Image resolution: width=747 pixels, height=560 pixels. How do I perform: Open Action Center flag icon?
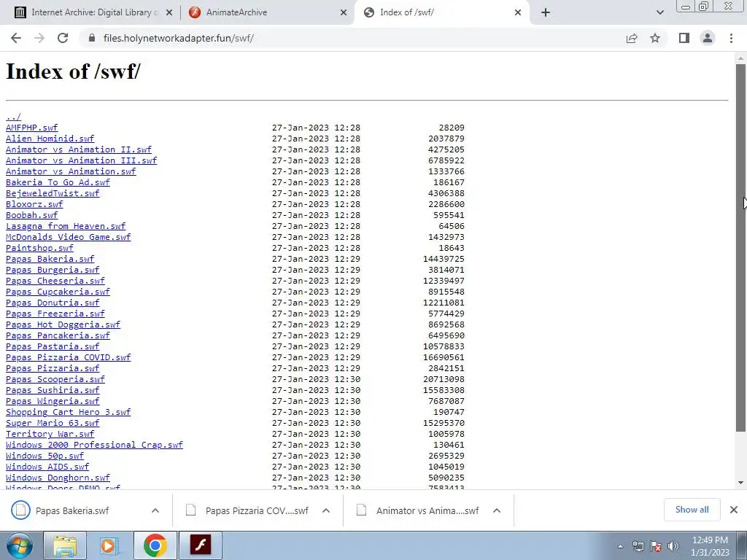(656, 546)
